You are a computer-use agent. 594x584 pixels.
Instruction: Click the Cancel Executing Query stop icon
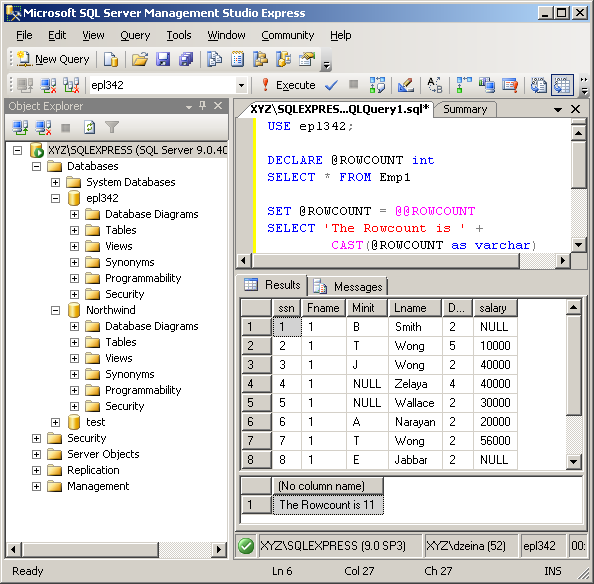tap(353, 84)
